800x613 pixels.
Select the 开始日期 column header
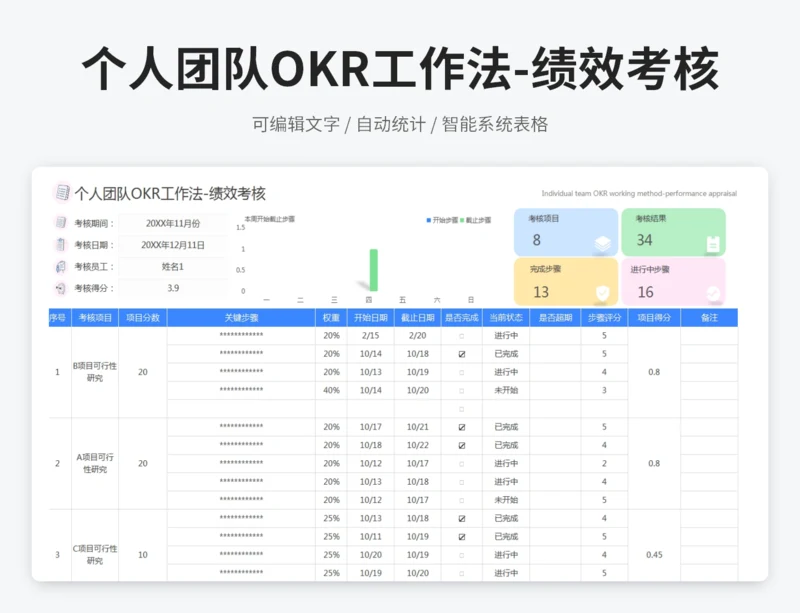[x=371, y=317]
